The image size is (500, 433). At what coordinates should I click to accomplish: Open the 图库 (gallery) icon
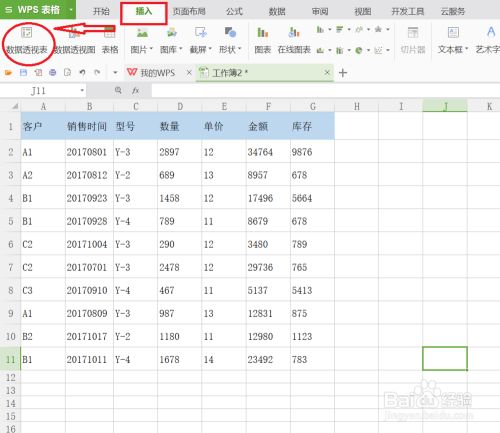pyautogui.click(x=172, y=33)
